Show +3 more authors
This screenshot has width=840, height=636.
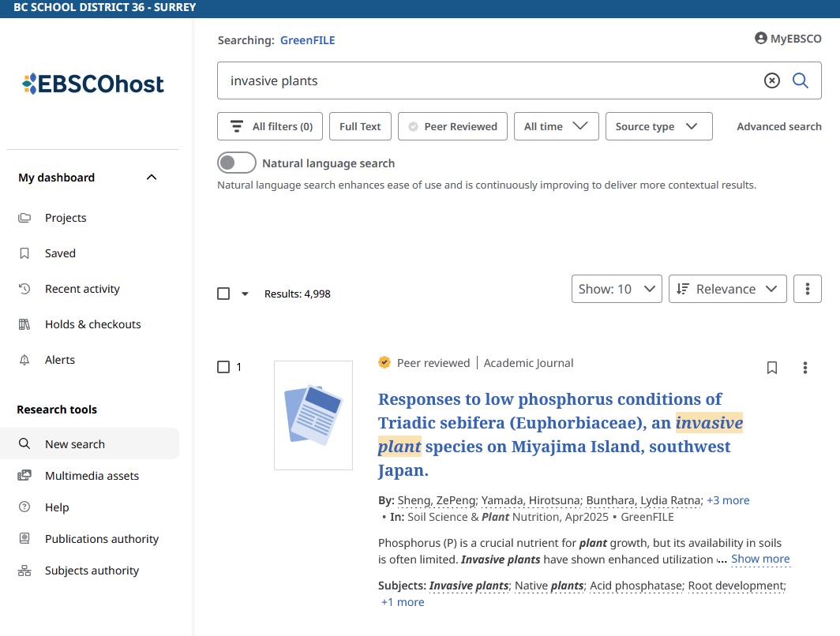click(728, 500)
